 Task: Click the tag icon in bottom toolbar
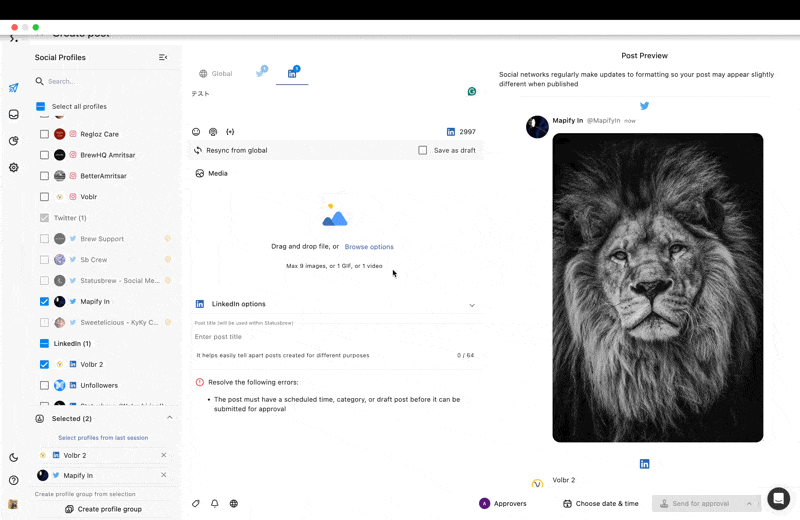(x=196, y=504)
